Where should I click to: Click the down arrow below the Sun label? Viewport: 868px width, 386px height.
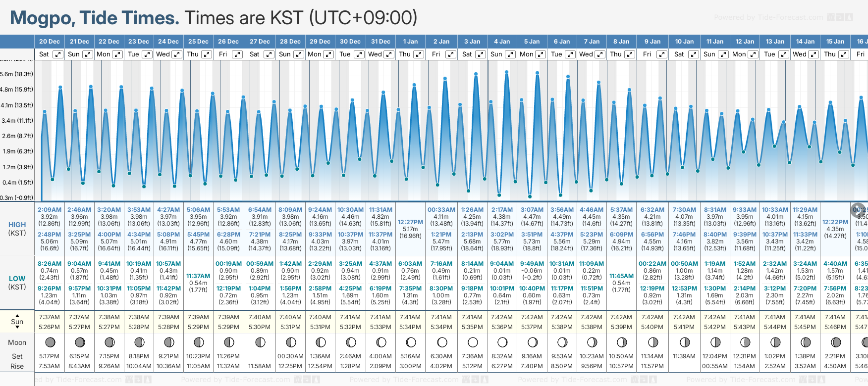pos(17,328)
